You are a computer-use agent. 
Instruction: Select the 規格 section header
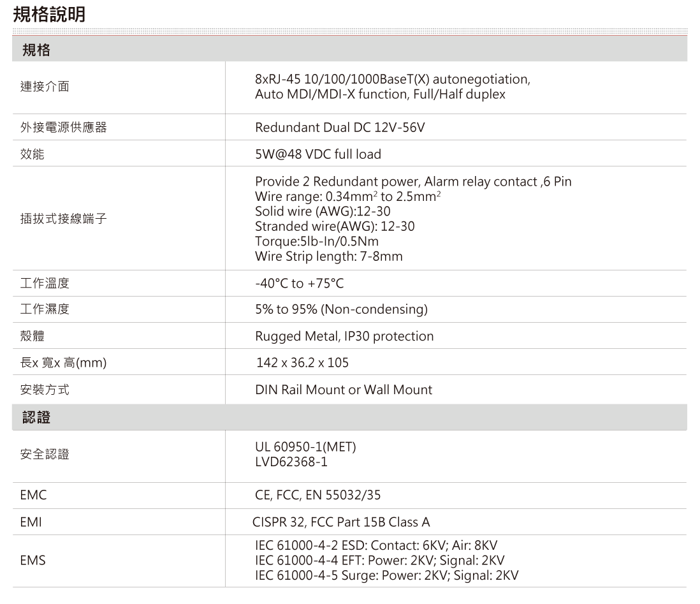[x=36, y=50]
